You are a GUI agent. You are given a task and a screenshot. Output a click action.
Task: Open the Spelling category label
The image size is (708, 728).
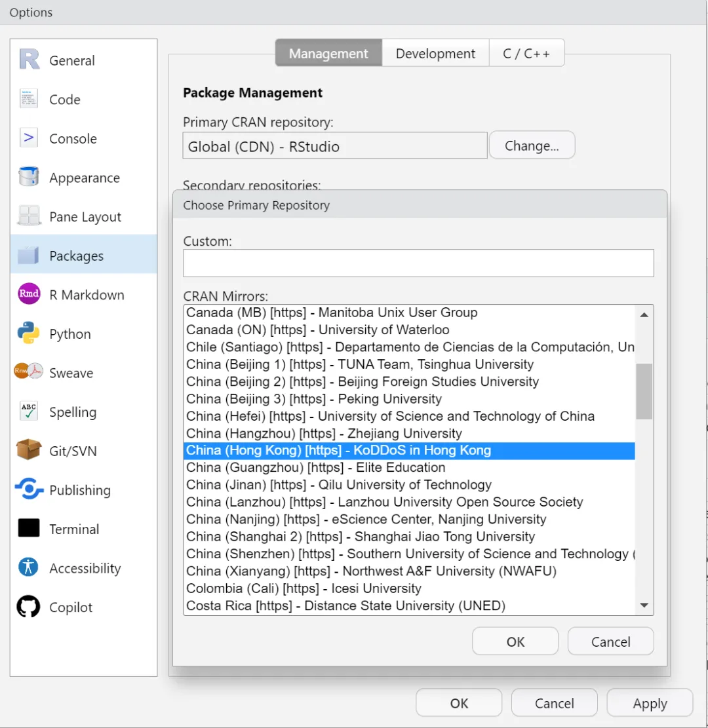pyautogui.click(x=73, y=412)
